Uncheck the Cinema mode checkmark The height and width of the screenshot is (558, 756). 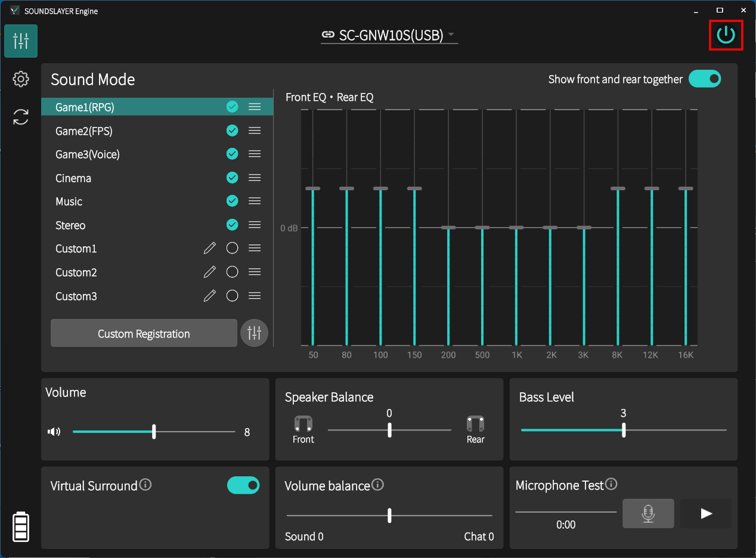click(x=233, y=178)
